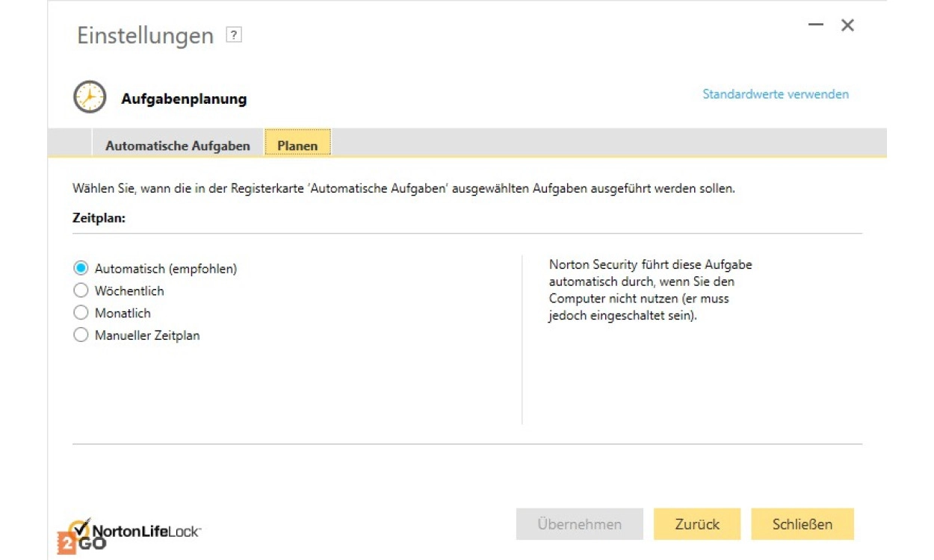The width and height of the screenshot is (934, 560).
Task: Open the Planen tab
Action: point(297,146)
